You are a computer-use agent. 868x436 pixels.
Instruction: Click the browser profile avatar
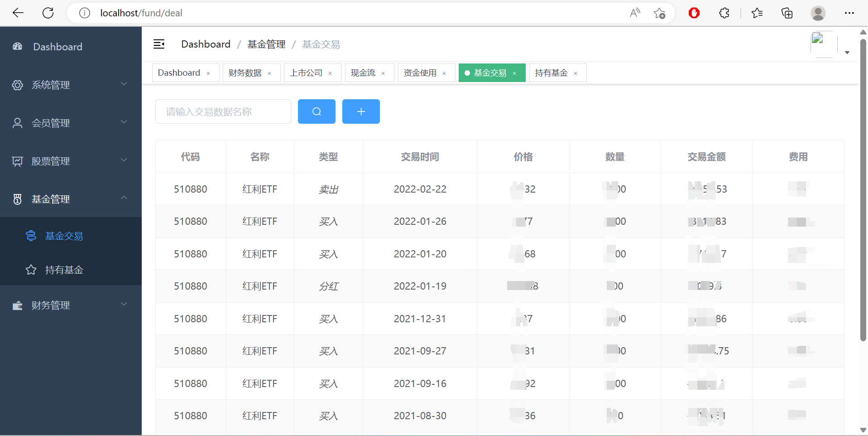(818, 13)
